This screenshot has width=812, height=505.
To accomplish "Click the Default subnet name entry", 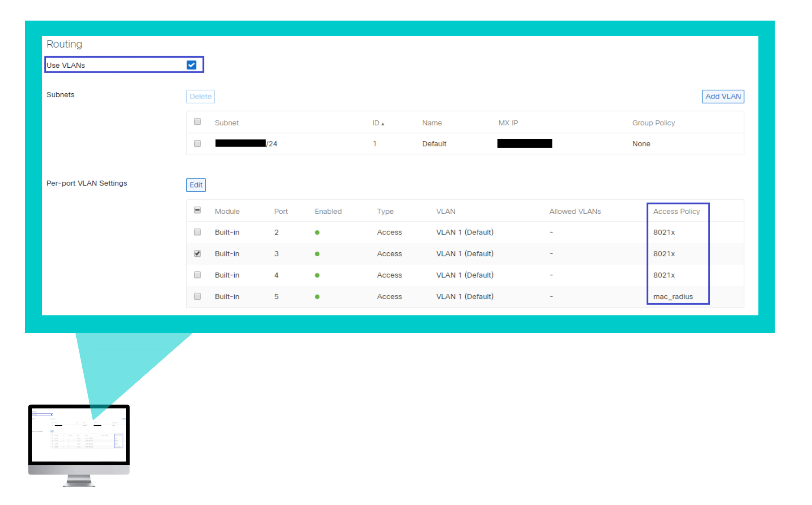I will (x=434, y=143).
